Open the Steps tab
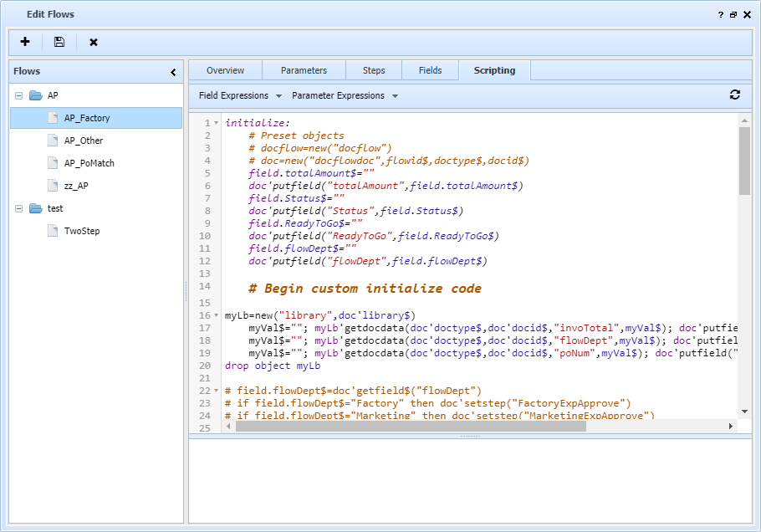This screenshot has width=761, height=532. tap(374, 70)
